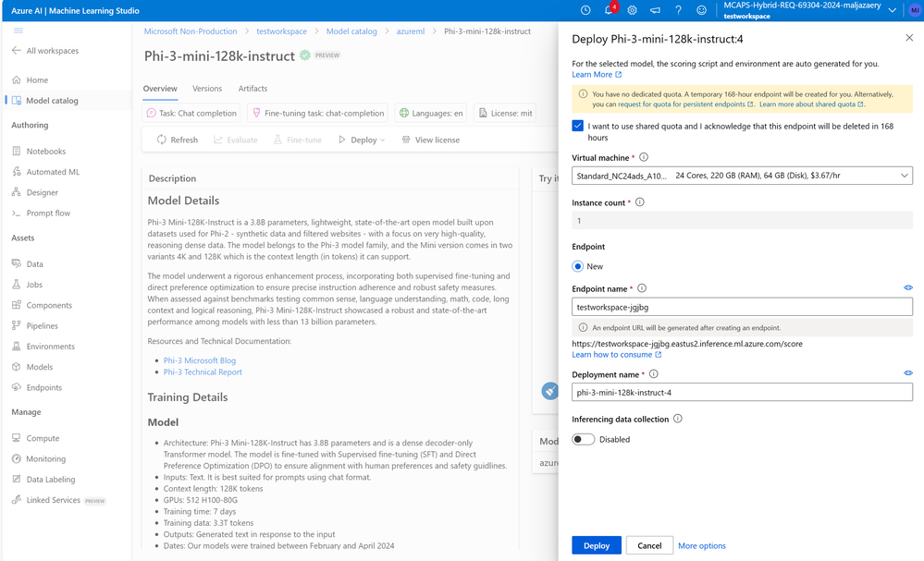This screenshot has width=924, height=561.
Task: Show info for Inferencing data collection
Action: 678,419
